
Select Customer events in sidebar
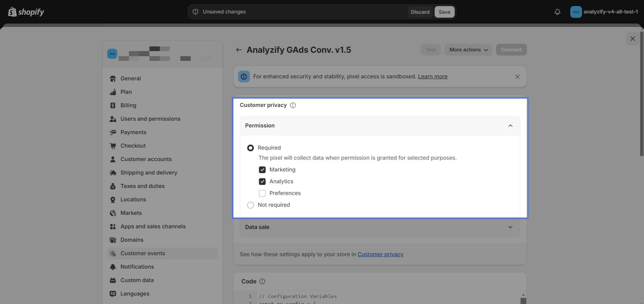pyautogui.click(x=163, y=253)
